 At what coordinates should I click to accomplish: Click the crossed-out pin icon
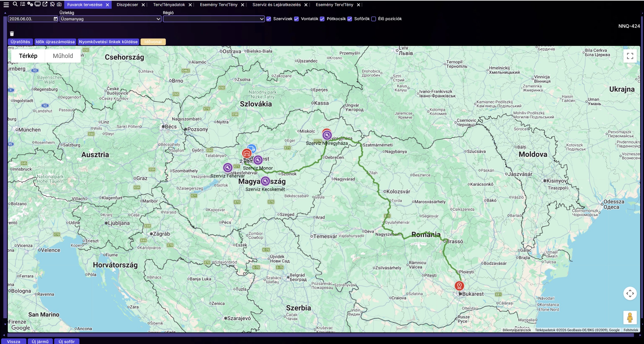52,4
